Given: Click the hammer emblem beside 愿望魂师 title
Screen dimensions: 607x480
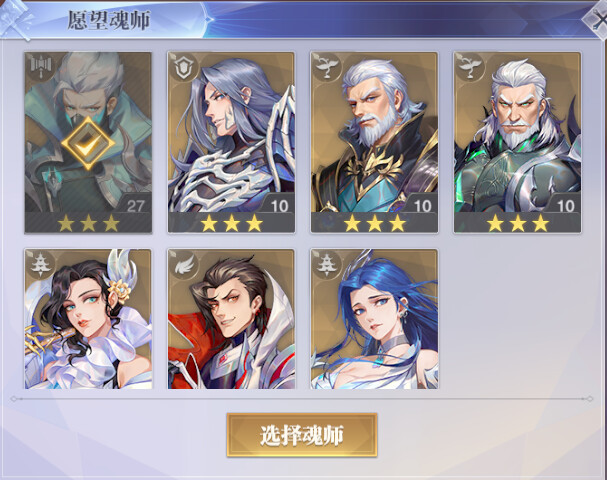Looking at the screenshot, I should 17,19.
